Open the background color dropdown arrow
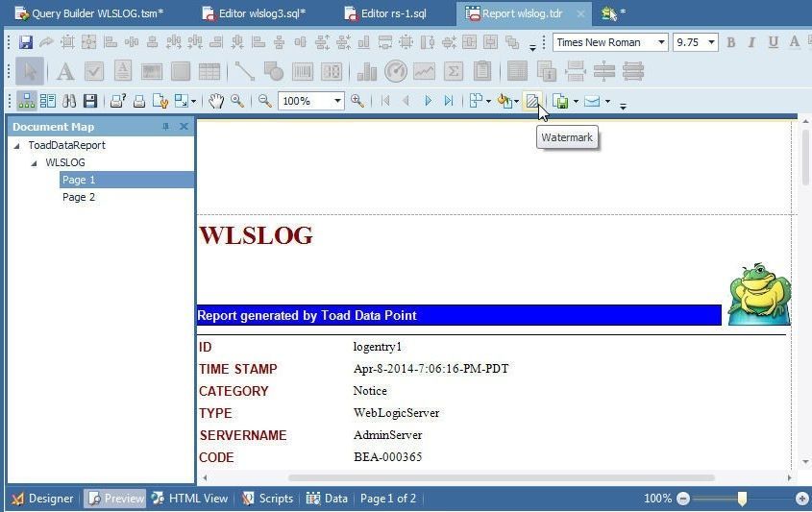812x512 pixels. click(x=516, y=101)
